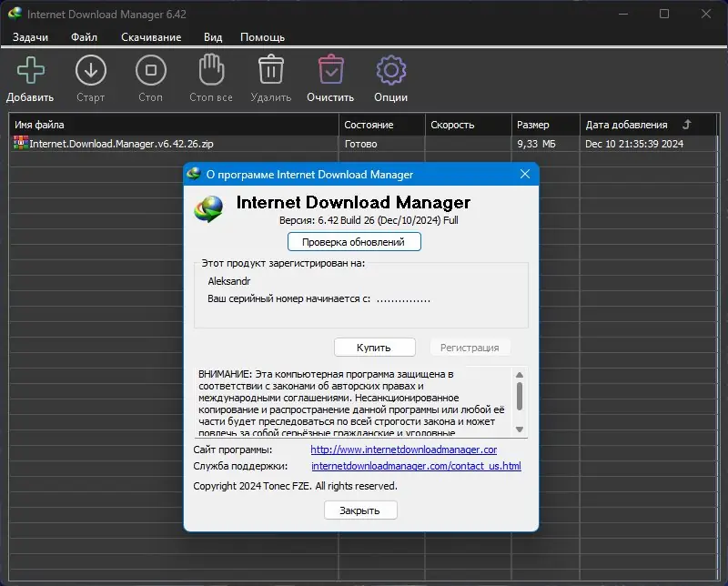
Task: Follow the contact_us.html support link
Action: tap(416, 467)
